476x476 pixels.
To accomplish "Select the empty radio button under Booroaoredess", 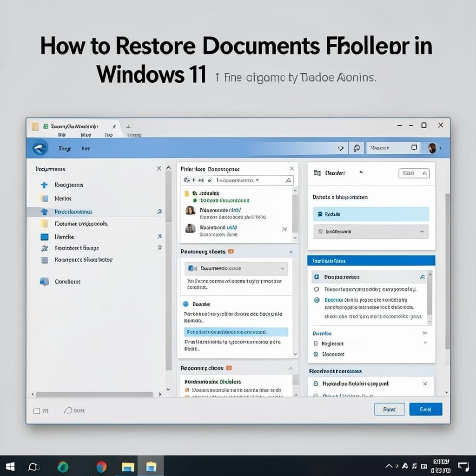I will (x=316, y=289).
